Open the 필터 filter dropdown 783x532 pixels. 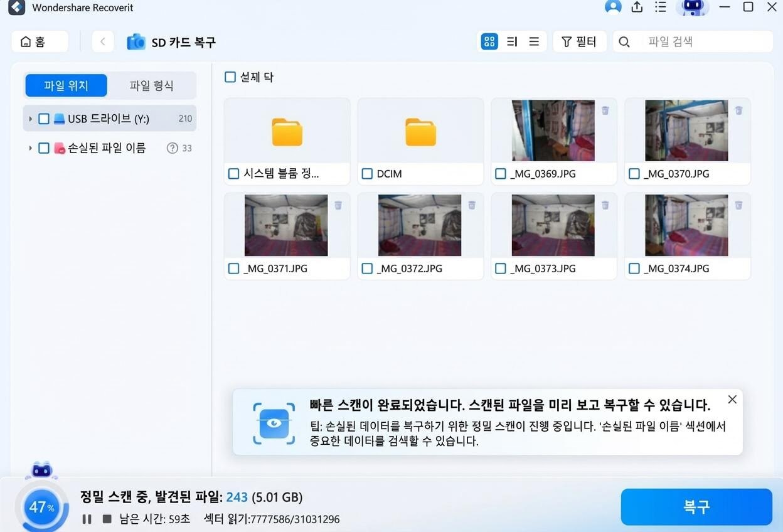point(579,42)
